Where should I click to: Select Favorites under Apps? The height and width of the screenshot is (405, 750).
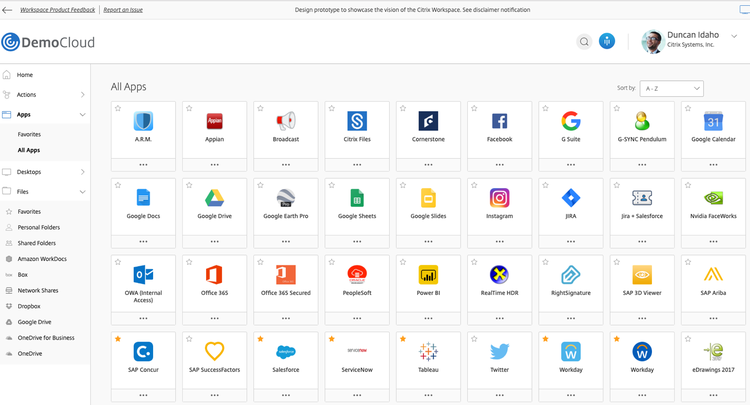point(29,134)
